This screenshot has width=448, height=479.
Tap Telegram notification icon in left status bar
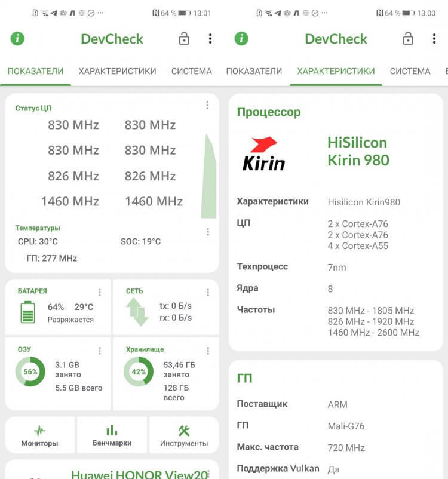pyautogui.click(x=54, y=13)
